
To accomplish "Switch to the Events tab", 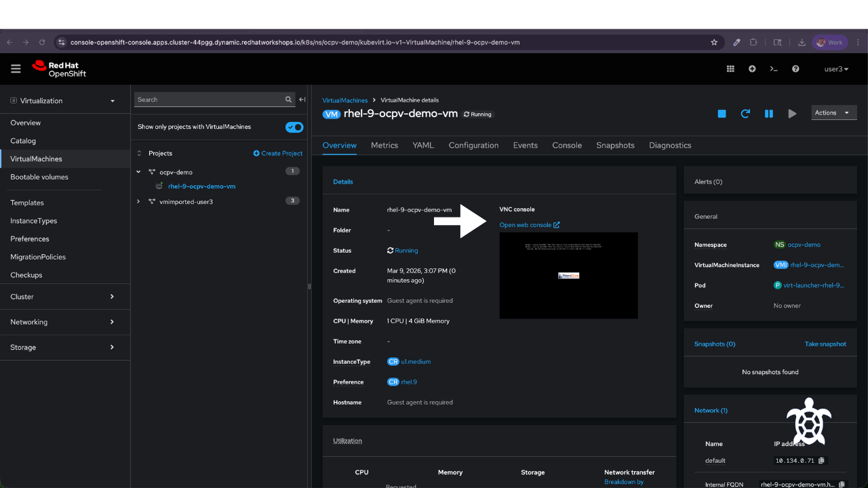I will (526, 145).
